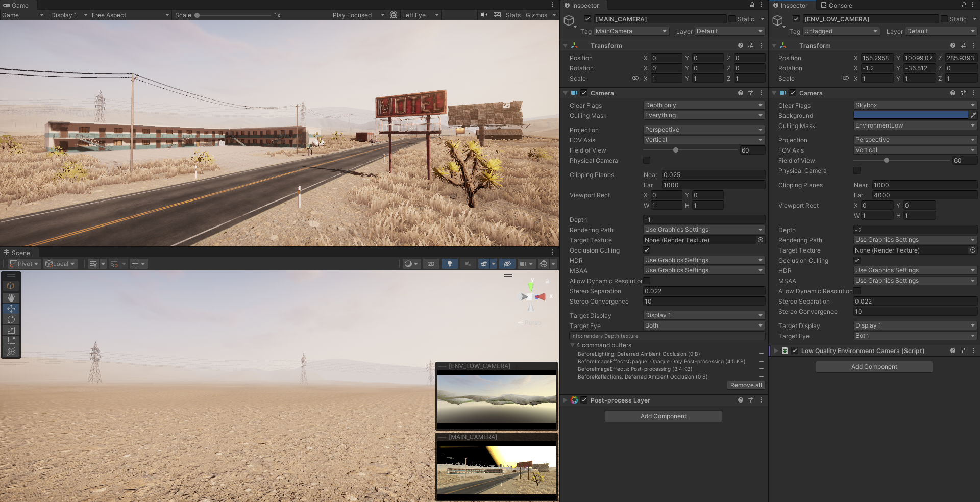The image size is (980, 502).
Task: Lock the ENV_LOW_CAMERA Inspector with padlock
Action: (x=964, y=5)
